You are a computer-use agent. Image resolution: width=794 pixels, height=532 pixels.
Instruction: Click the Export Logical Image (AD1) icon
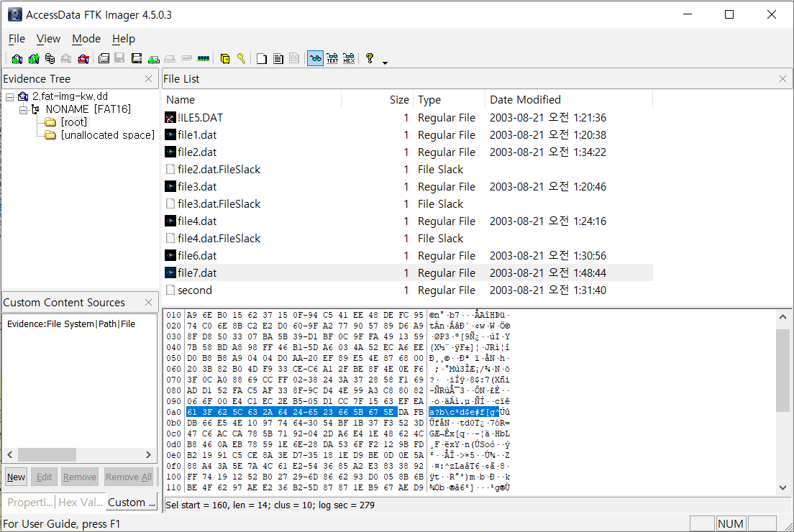click(x=136, y=59)
